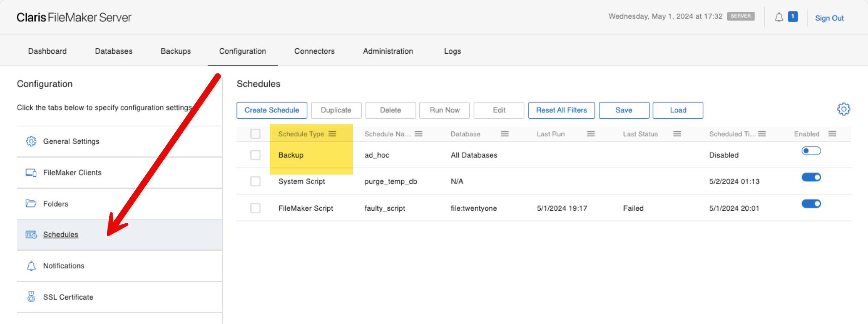868x324 pixels.
Task: Click the Create Schedule button
Action: [272, 110]
